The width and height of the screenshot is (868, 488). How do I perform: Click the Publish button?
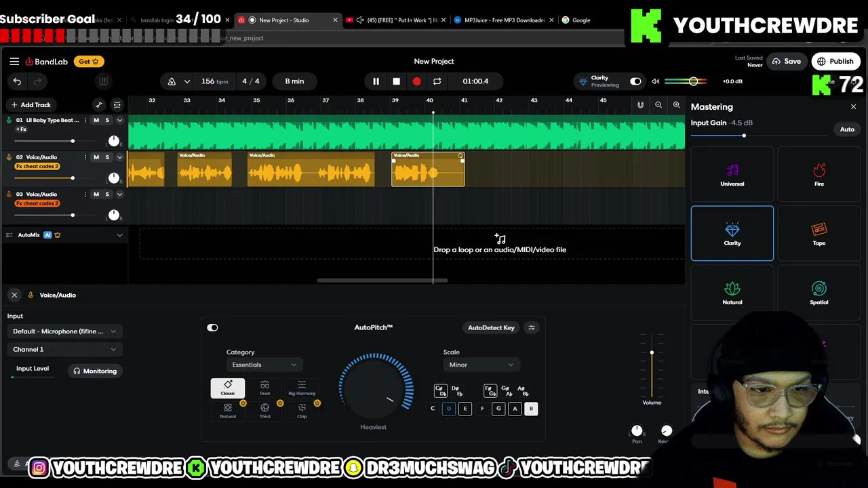pyautogui.click(x=835, y=61)
